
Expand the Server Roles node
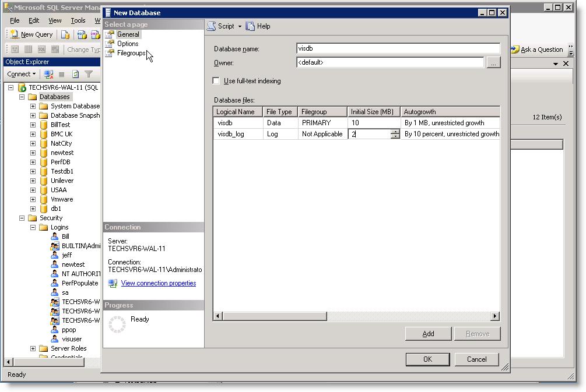(33, 349)
